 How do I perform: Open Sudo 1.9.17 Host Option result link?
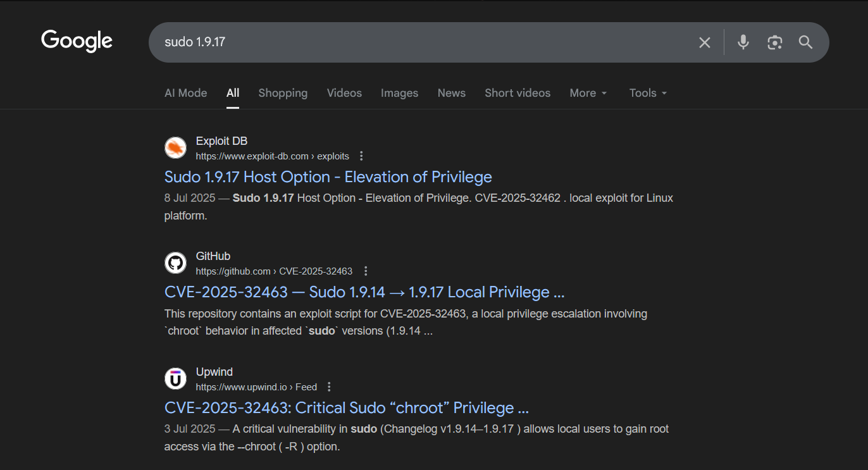click(x=328, y=176)
